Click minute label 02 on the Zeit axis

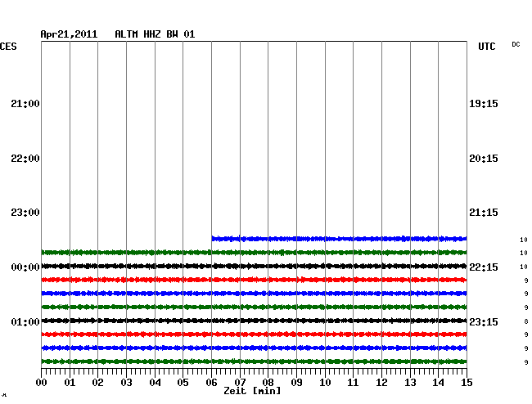[97, 383]
